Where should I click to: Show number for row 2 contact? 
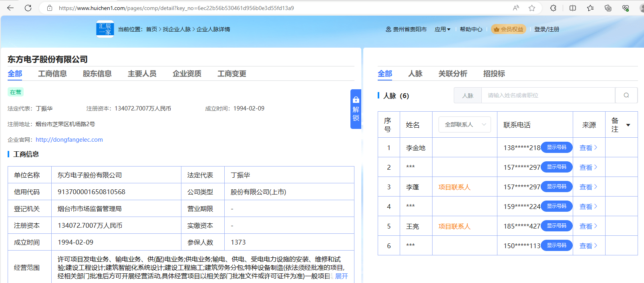coord(557,167)
